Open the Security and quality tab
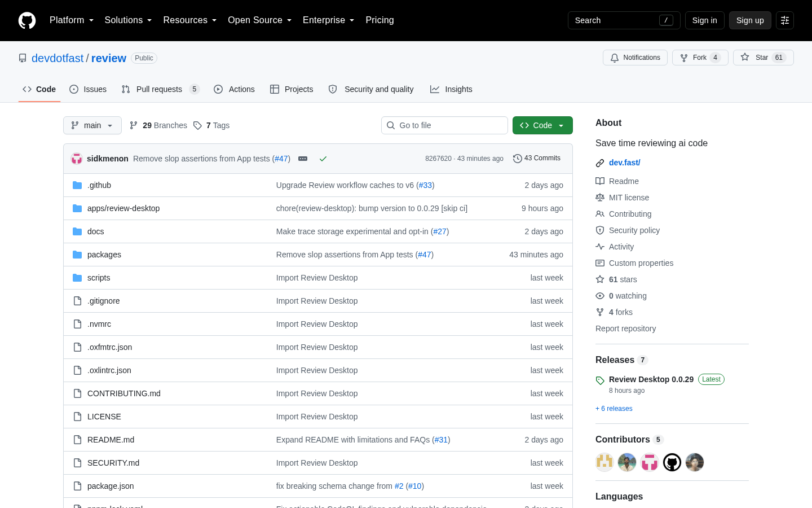Viewport: 812px width, 508px height. tap(371, 89)
